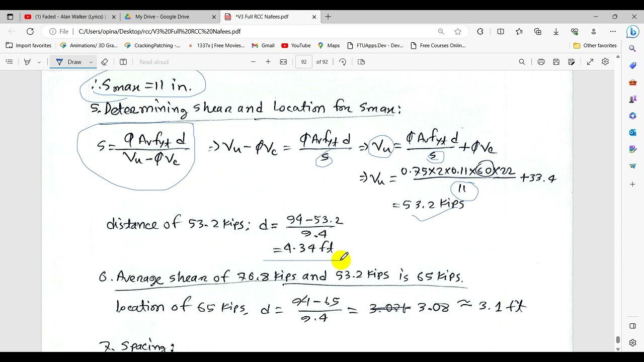This screenshot has height=362, width=644.
Task: Open Import favorites bookmark
Action: point(29,45)
